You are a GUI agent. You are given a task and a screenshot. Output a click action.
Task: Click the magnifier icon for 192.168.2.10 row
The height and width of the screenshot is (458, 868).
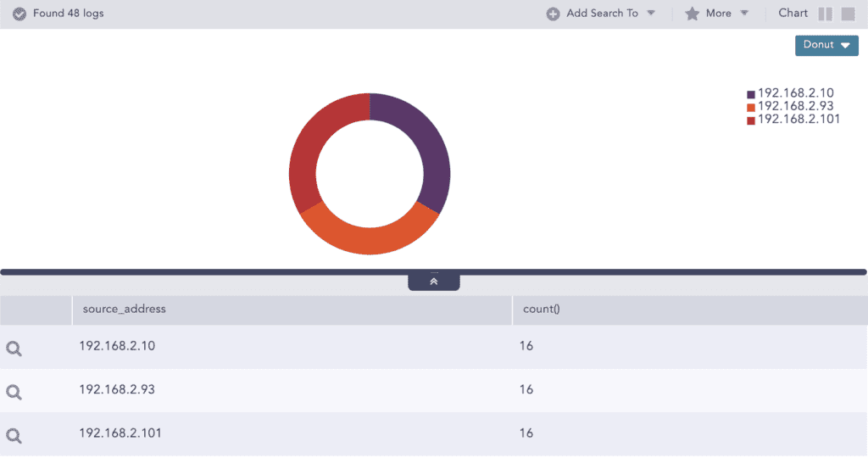14,349
